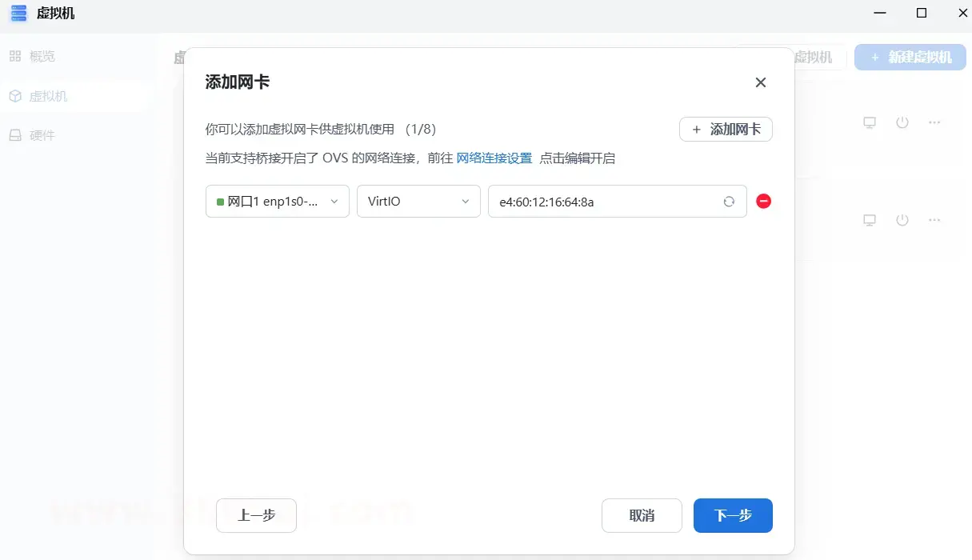Select 虚拟机 in the left sidebar
The width and height of the screenshot is (972, 560).
48,96
